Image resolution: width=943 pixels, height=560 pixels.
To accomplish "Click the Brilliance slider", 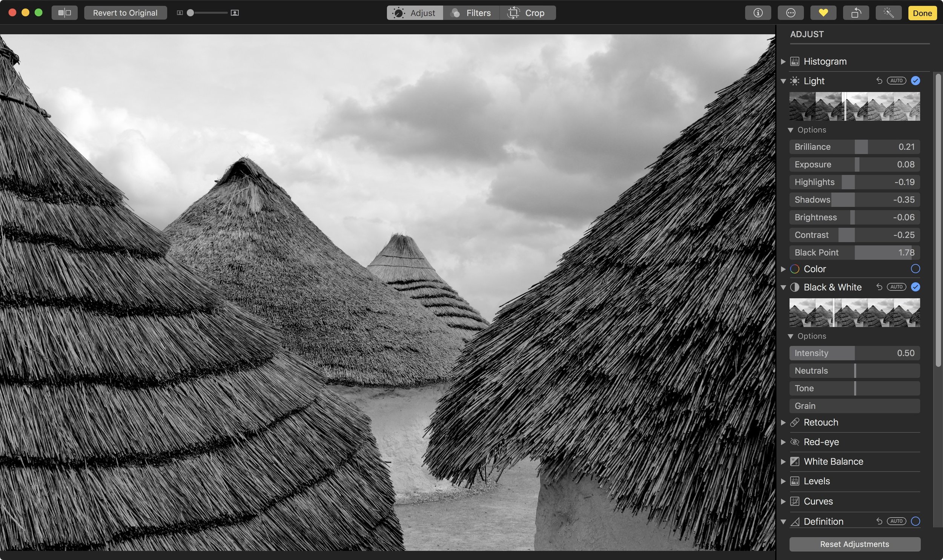I will click(x=855, y=147).
